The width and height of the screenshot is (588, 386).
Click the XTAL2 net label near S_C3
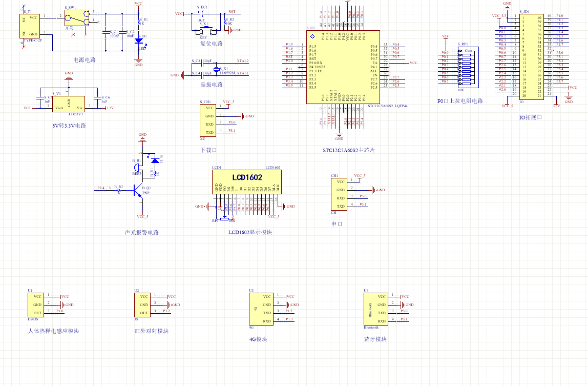243,61
